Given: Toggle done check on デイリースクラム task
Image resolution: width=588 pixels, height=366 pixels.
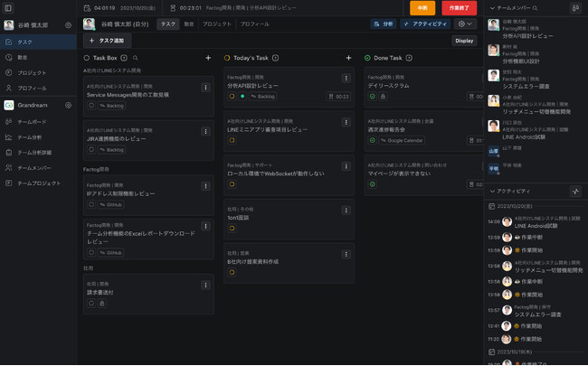Looking at the screenshot, I should point(372,96).
